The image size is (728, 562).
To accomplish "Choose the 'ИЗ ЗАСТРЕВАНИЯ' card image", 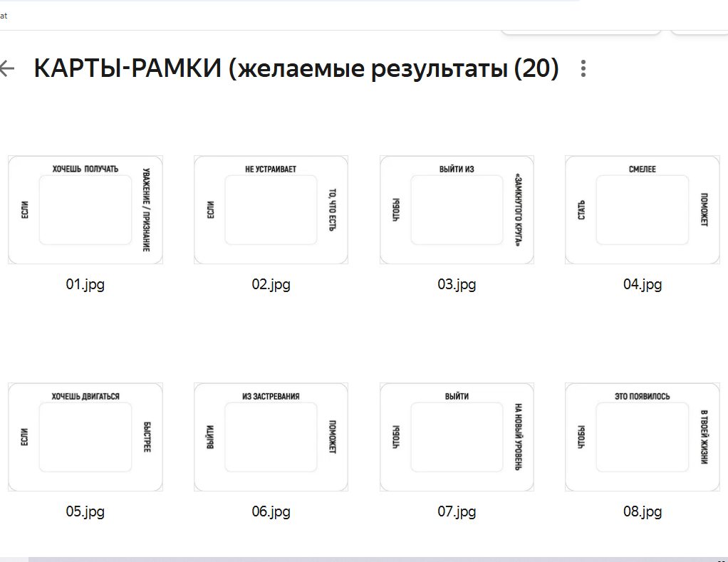I will tap(271, 437).
